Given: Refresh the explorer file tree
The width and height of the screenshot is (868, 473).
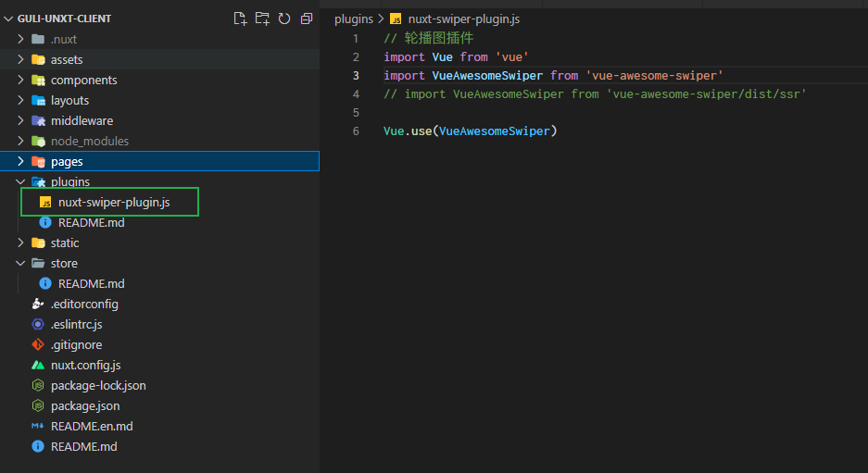Looking at the screenshot, I should click(x=283, y=19).
